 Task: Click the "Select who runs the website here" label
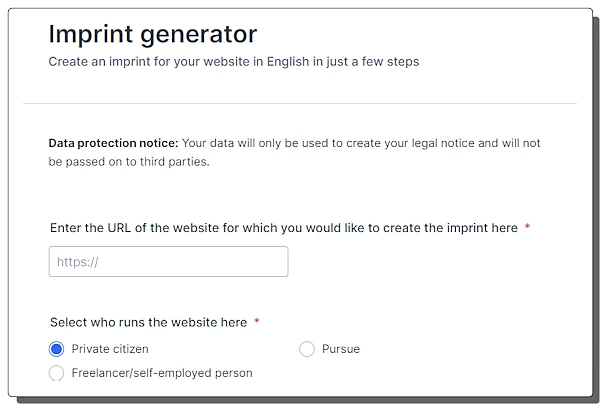(148, 322)
